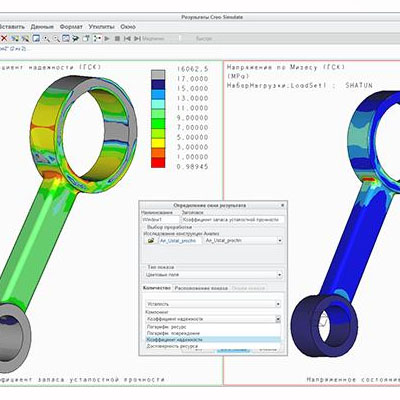Click the stop animation button

(117, 39)
